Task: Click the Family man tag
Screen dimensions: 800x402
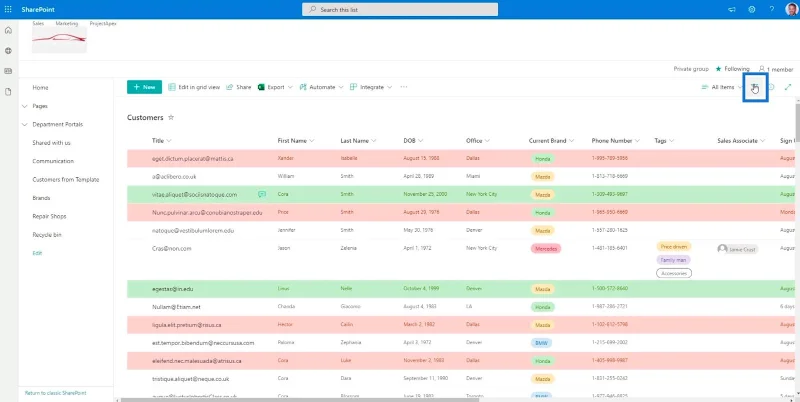Action: pos(673,260)
